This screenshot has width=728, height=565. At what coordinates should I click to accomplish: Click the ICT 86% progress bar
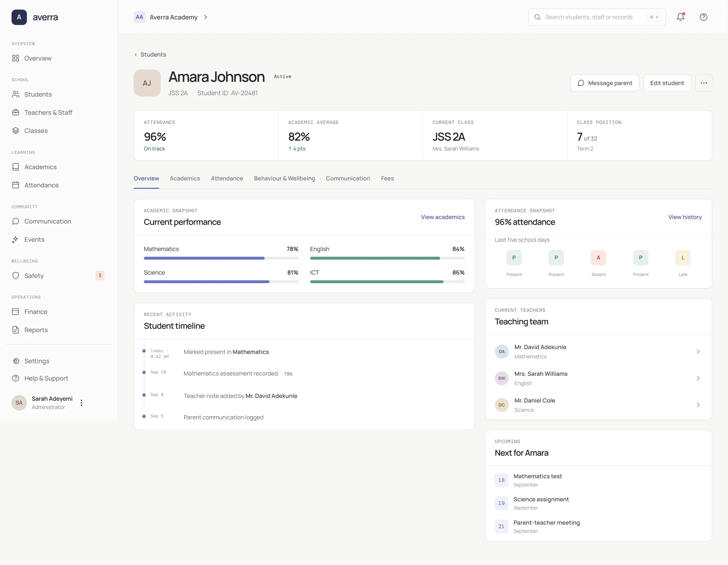387,282
